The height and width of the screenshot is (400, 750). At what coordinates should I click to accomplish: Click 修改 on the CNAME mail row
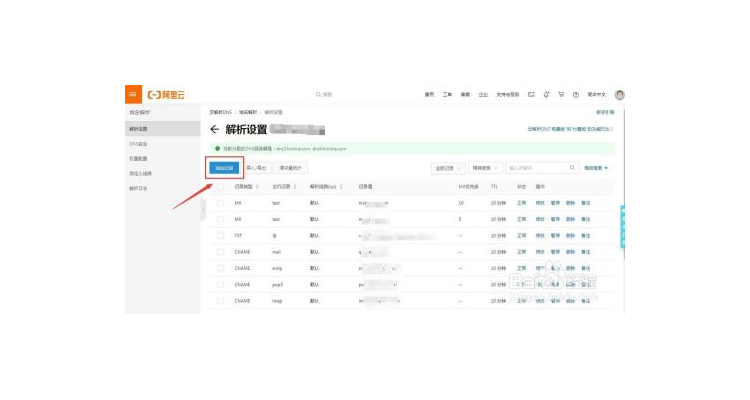pos(540,252)
